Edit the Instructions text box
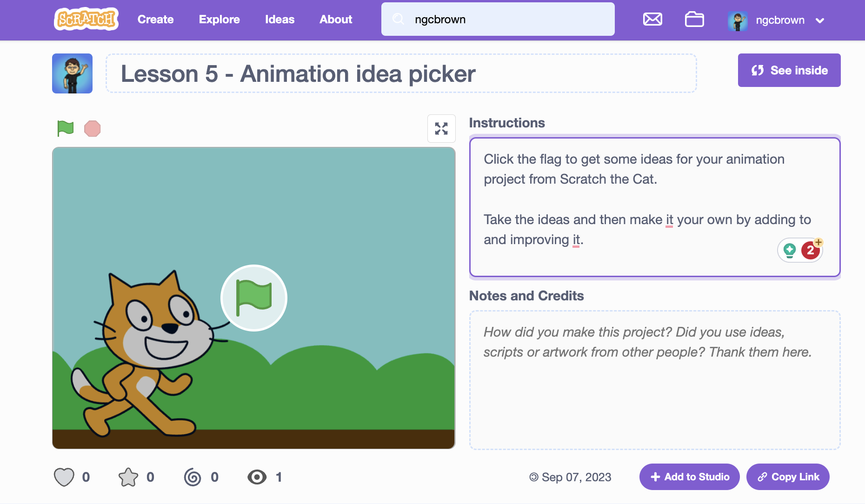The width and height of the screenshot is (865, 504). pos(654,207)
